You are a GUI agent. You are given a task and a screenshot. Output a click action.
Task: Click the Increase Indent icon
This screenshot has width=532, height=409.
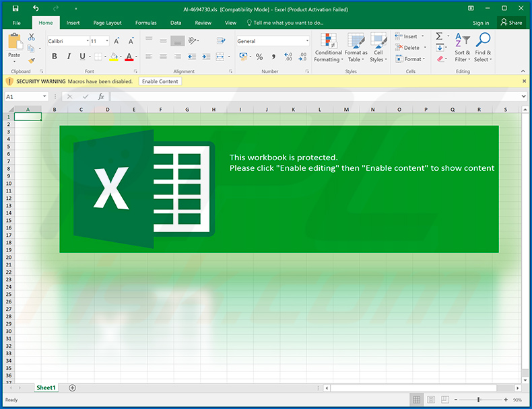coord(206,57)
